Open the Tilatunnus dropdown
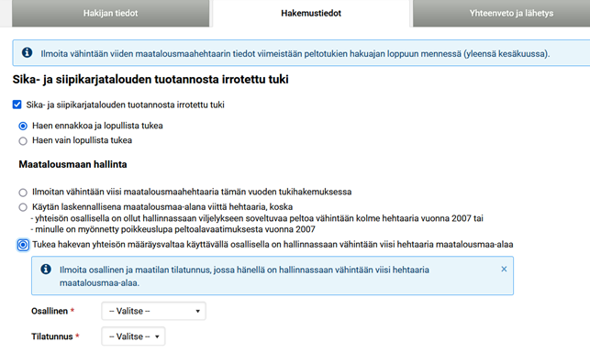 pyautogui.click(x=133, y=336)
